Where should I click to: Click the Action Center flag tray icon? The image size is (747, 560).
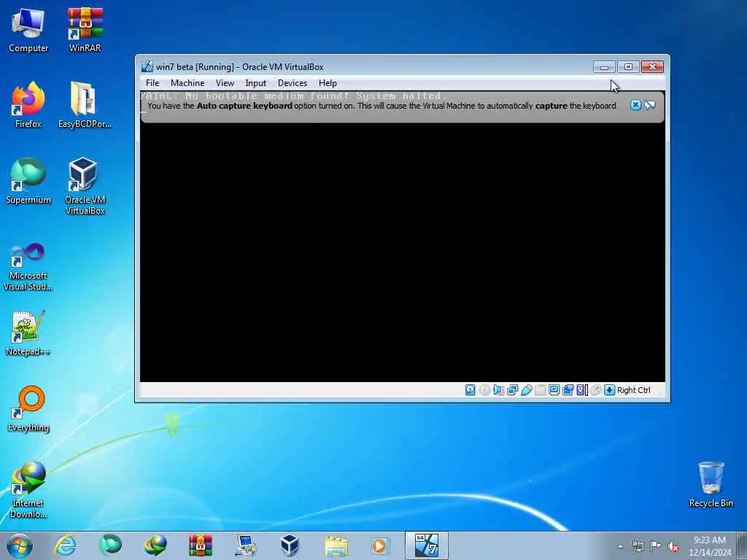(x=656, y=546)
